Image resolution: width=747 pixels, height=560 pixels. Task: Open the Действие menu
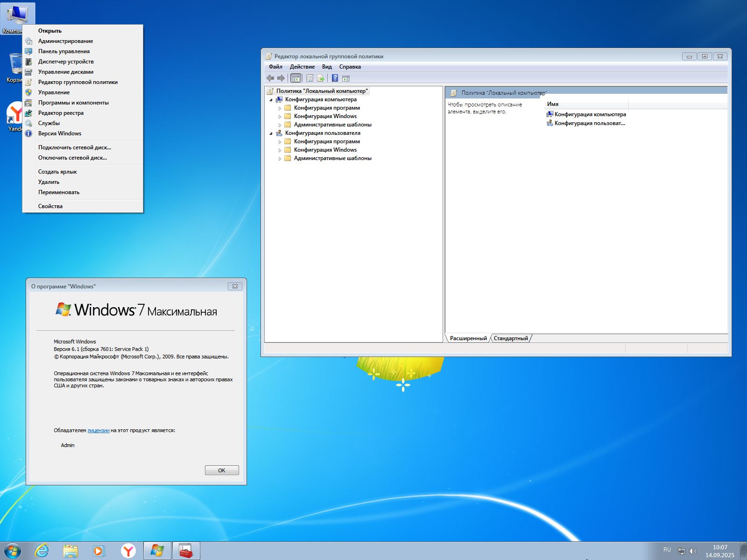pyautogui.click(x=302, y=67)
